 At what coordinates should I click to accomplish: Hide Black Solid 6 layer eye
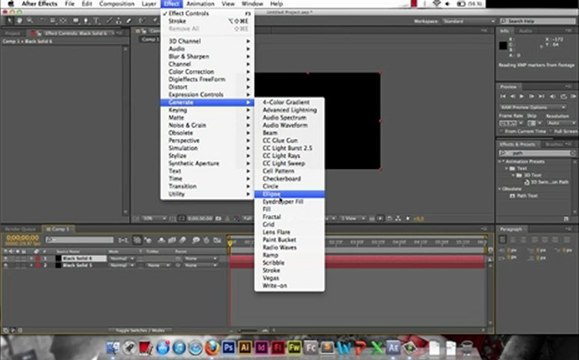pos(5,258)
